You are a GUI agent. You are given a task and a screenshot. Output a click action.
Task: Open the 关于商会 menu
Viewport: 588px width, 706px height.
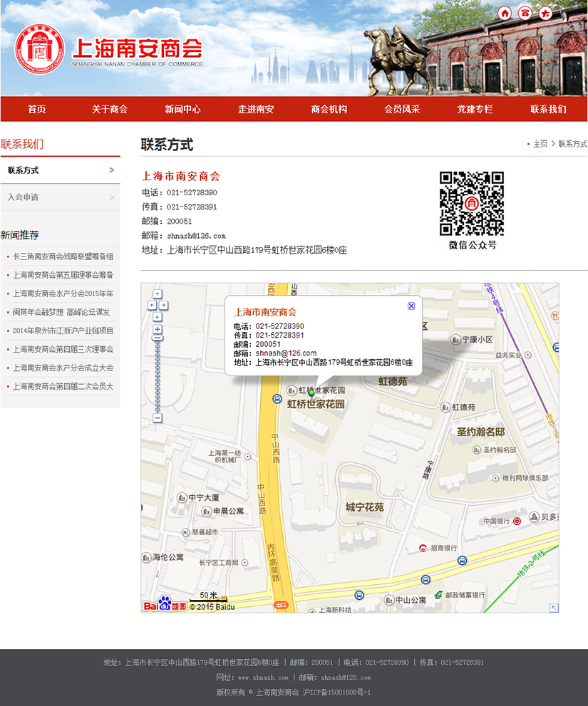click(x=109, y=109)
